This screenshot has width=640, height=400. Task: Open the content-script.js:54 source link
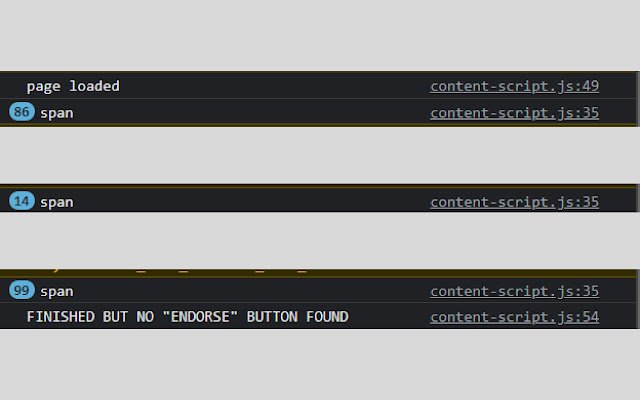tap(514, 317)
